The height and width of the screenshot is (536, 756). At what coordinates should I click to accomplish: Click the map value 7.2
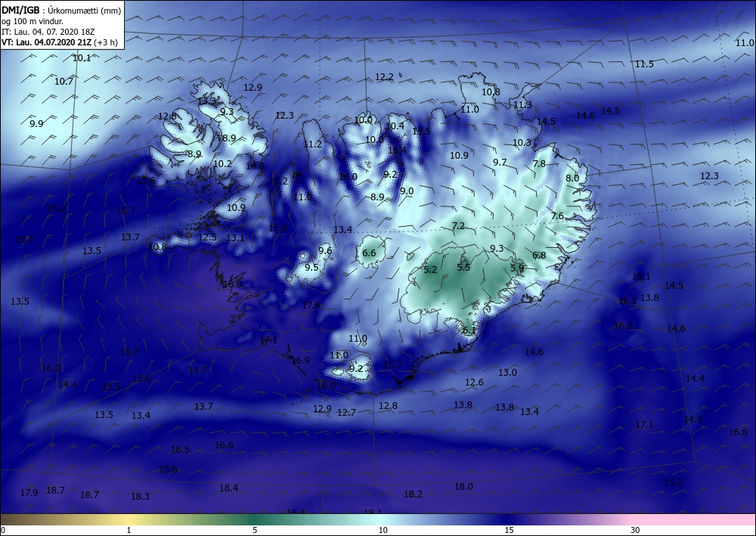[458, 226]
